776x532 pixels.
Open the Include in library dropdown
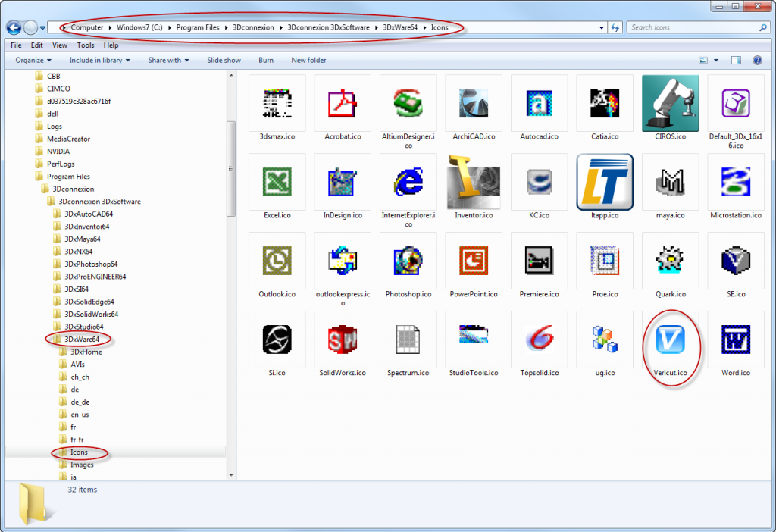point(99,61)
